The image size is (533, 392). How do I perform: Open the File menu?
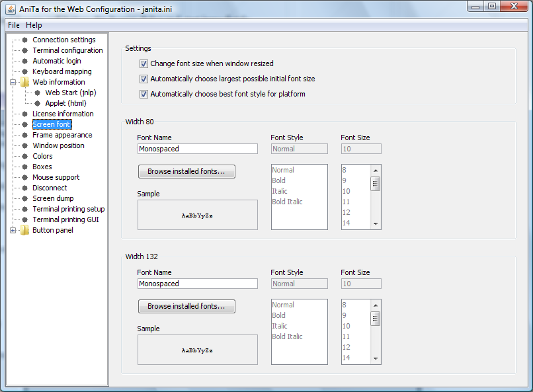[x=14, y=25]
